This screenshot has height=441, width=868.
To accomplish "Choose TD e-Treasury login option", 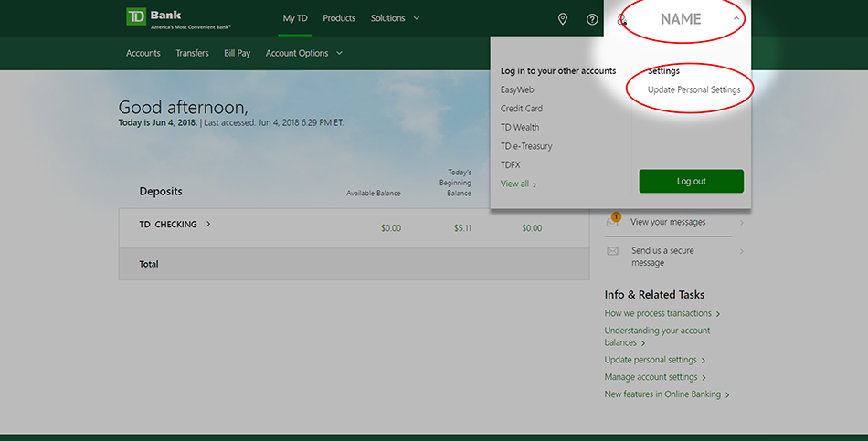I will (x=526, y=146).
